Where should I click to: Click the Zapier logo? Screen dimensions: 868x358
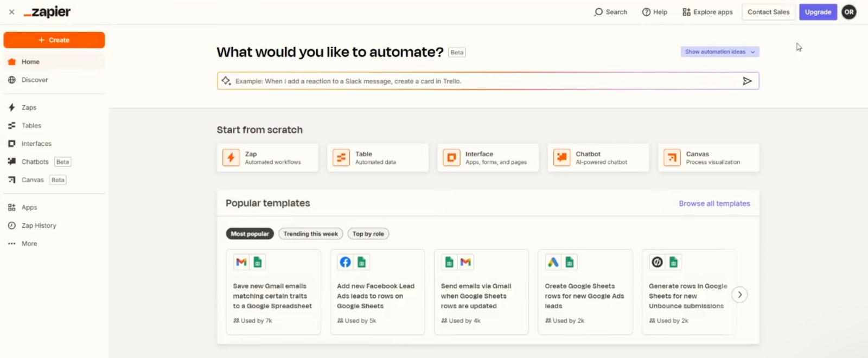tap(47, 12)
